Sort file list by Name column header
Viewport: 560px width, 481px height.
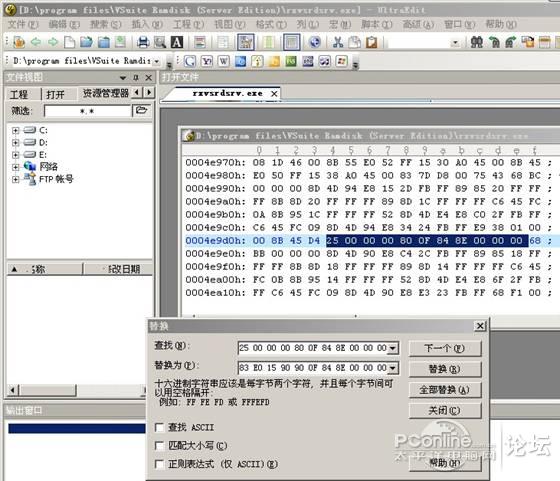[45, 269]
